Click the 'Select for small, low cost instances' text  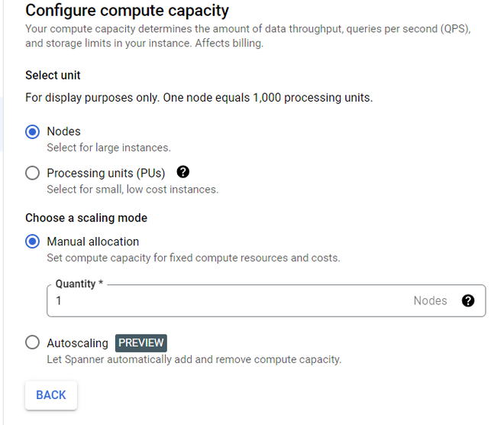tap(132, 190)
